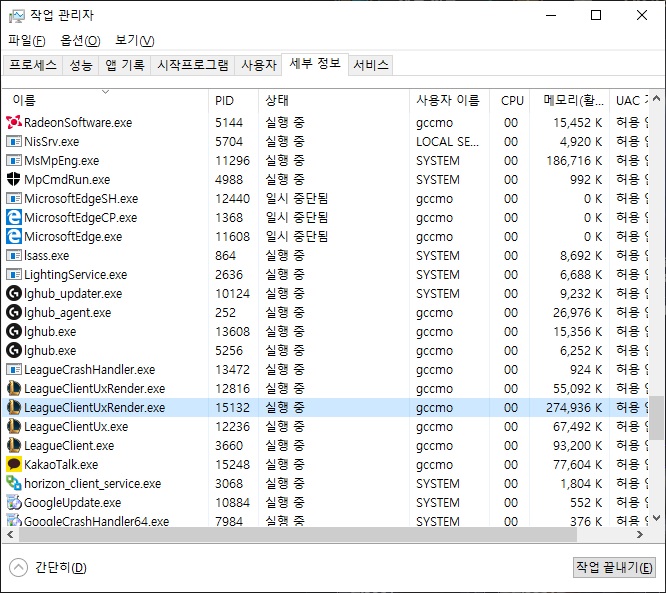The width and height of the screenshot is (666, 593).
Task: Click the KakaoTalk.exe chat bubble icon
Action: 14,464
